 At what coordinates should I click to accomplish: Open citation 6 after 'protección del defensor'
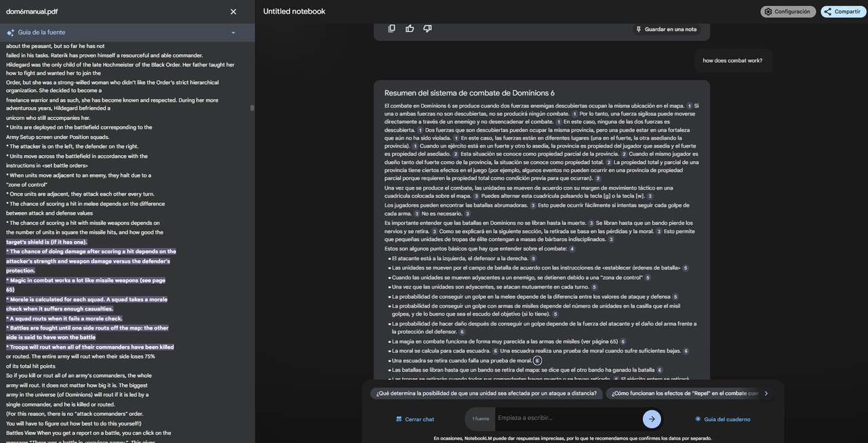[462, 332]
